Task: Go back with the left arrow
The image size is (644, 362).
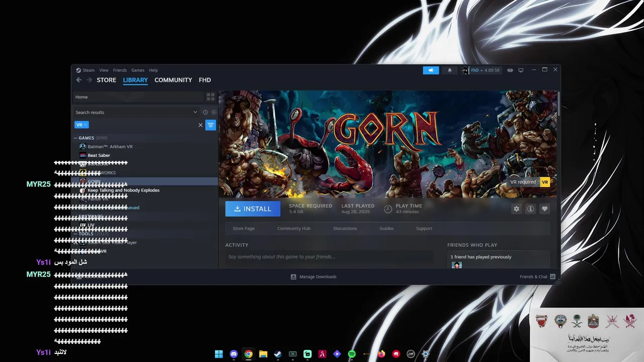Action: click(x=78, y=80)
